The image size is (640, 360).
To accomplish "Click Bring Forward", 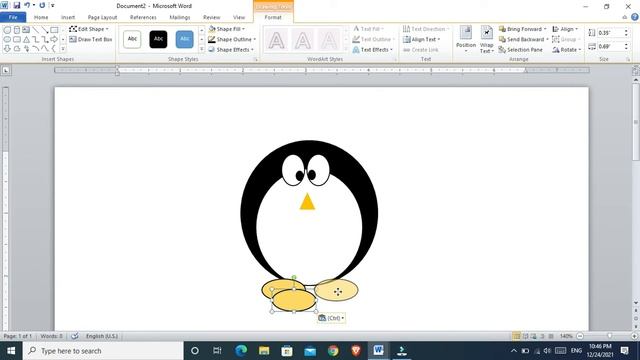I will pos(523,29).
